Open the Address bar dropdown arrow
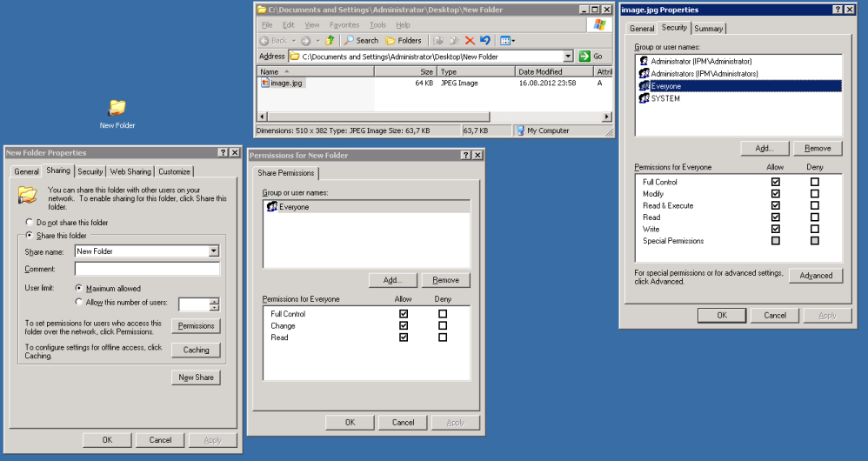This screenshot has width=868, height=461. tap(568, 57)
